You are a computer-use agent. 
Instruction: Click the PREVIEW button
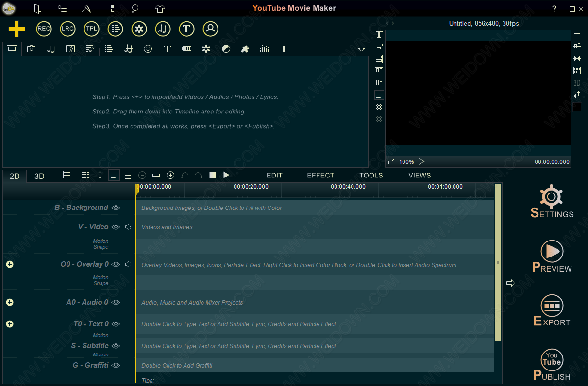point(552,256)
